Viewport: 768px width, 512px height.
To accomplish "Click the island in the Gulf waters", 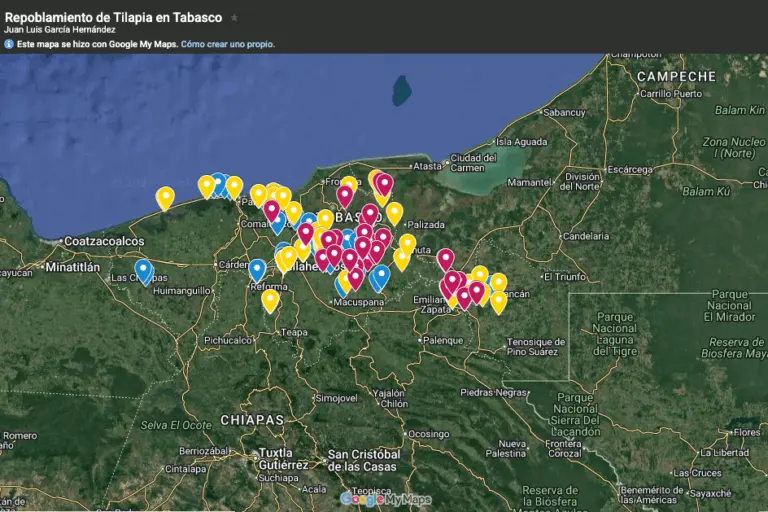I will pyautogui.click(x=401, y=90).
